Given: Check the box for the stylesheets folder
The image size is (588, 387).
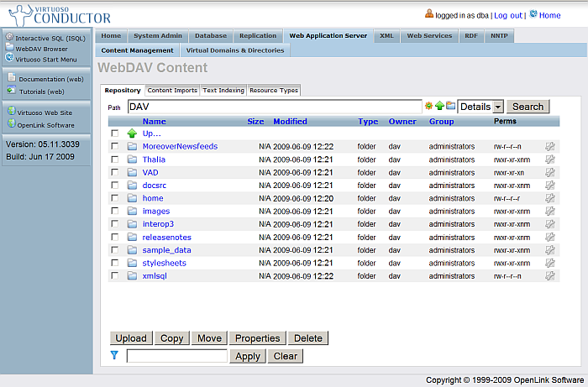Looking at the screenshot, I should pyautogui.click(x=114, y=264).
